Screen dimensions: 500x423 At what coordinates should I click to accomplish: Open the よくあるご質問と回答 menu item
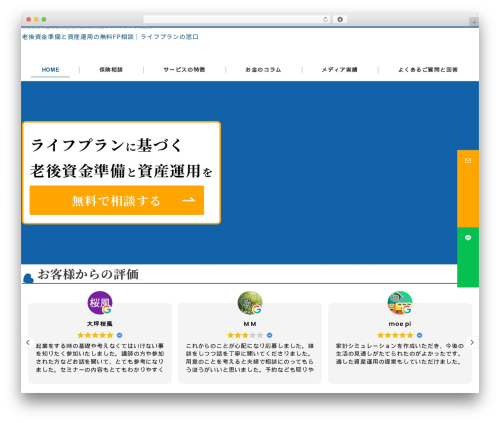point(428,70)
